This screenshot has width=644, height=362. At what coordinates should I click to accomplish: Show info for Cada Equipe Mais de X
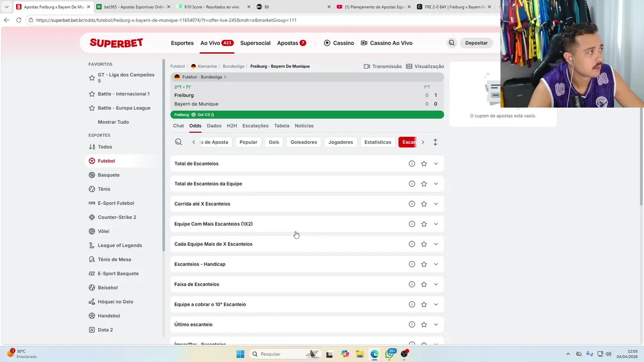pyautogui.click(x=412, y=244)
